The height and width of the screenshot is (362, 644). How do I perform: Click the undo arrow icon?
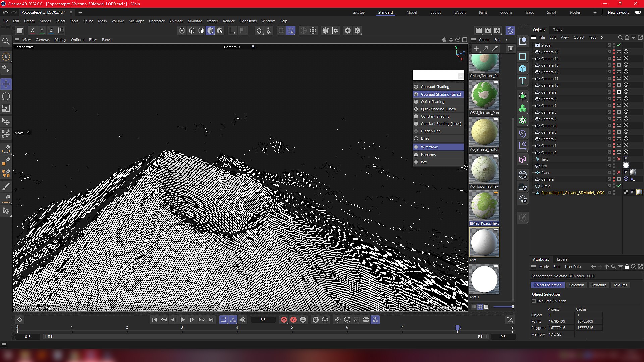(6, 12)
